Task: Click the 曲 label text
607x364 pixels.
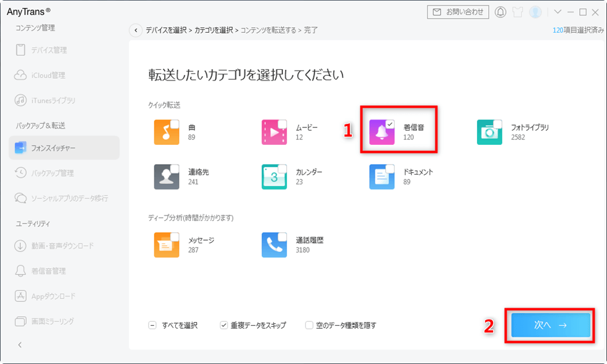Action: tap(191, 128)
